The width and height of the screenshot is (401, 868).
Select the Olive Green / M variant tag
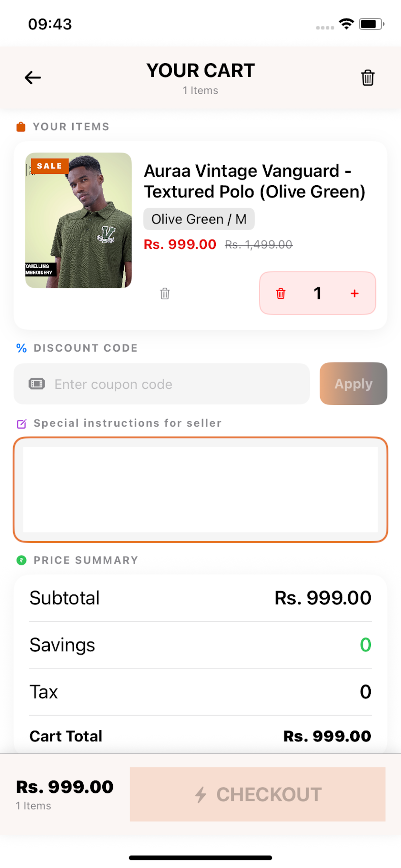pos(199,219)
